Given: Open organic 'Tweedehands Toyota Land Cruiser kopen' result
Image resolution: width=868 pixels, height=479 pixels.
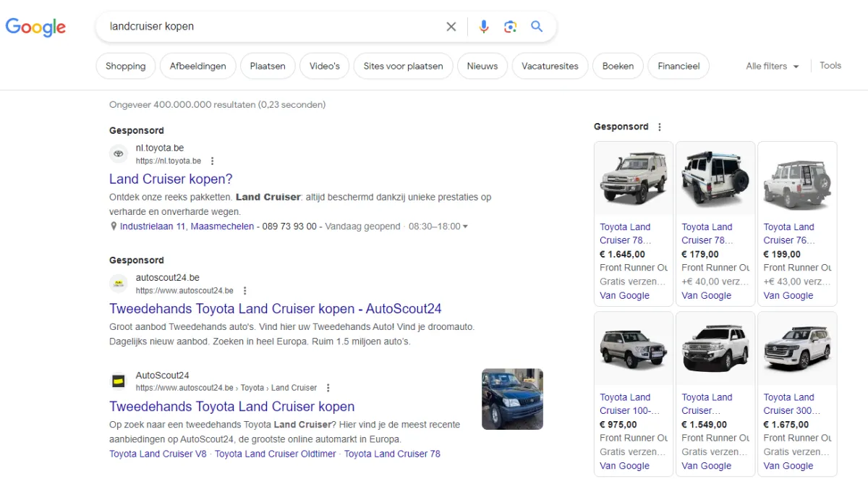Looking at the screenshot, I should tap(232, 406).
